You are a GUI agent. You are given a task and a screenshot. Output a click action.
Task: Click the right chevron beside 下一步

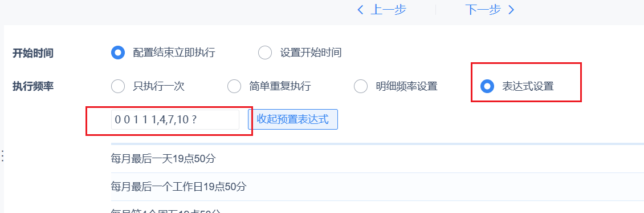pos(511,10)
